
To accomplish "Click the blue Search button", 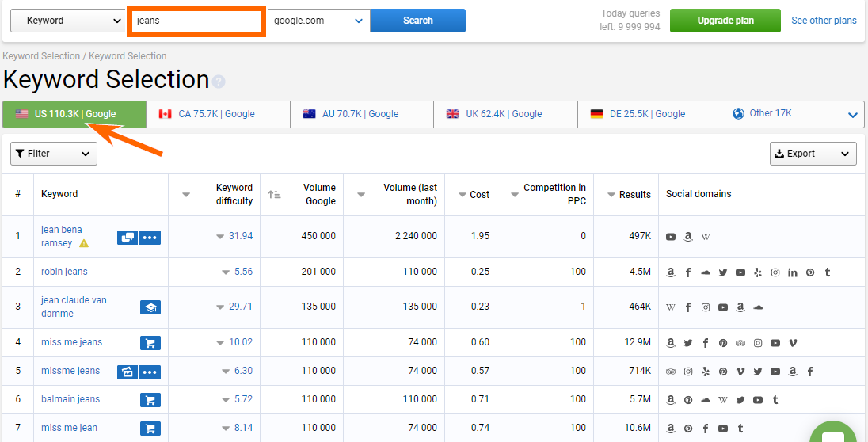I will tap(418, 21).
